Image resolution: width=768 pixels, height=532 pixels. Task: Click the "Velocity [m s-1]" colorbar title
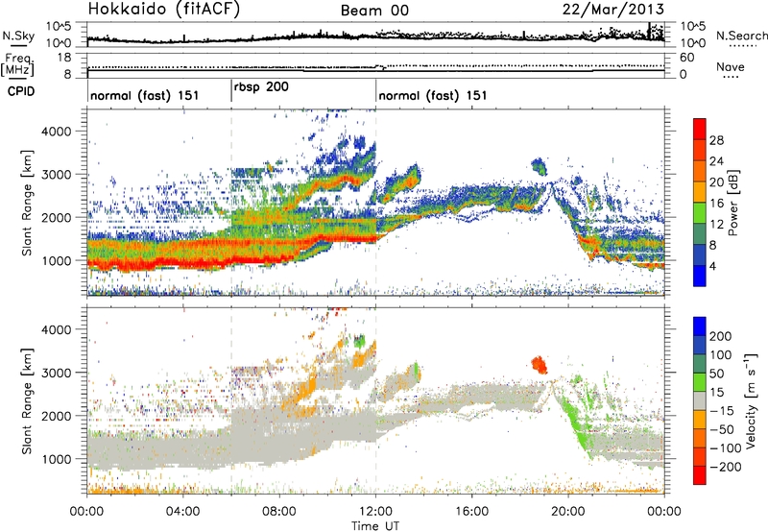click(751, 399)
